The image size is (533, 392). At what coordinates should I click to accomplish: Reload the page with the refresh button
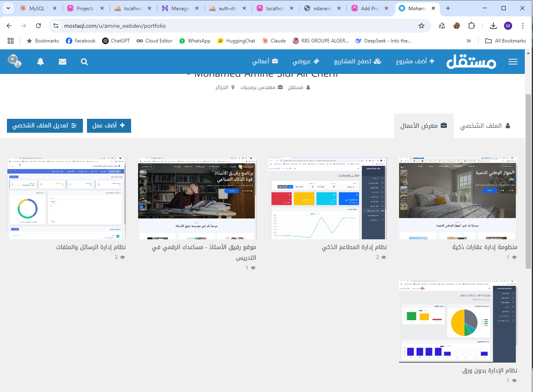(x=38, y=26)
